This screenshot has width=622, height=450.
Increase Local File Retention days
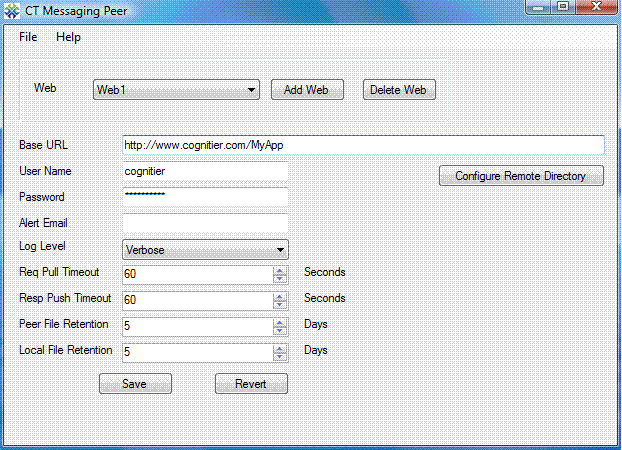(x=280, y=348)
